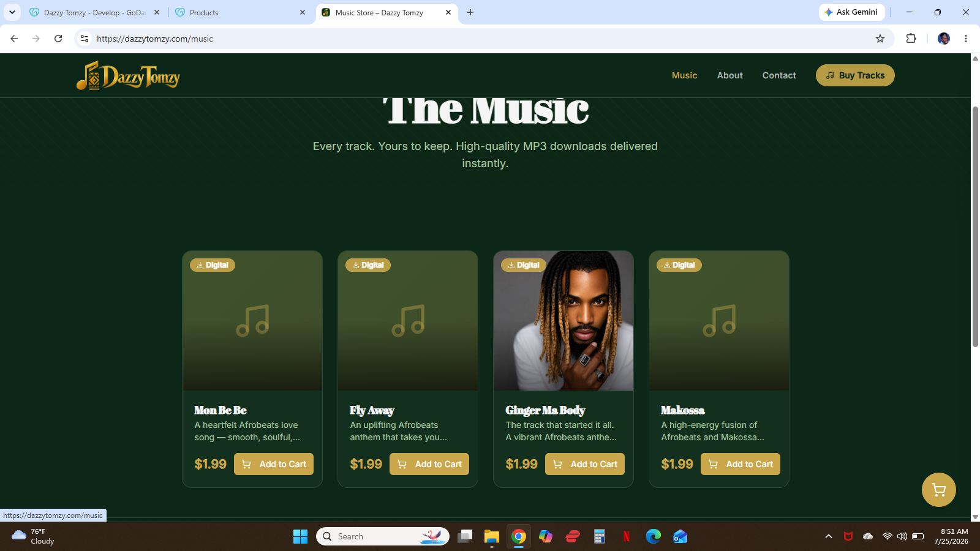Open Netflix from the taskbar
This screenshot has height=551, width=980.
pos(627,536)
